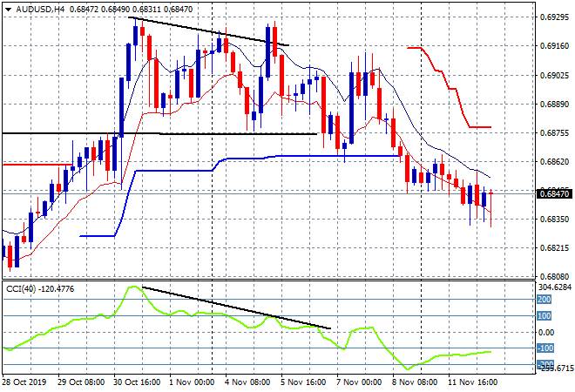Image resolution: width=575 pixels, height=392 pixels.
Task: Click the 0.68620 price axis label
Action: point(555,161)
